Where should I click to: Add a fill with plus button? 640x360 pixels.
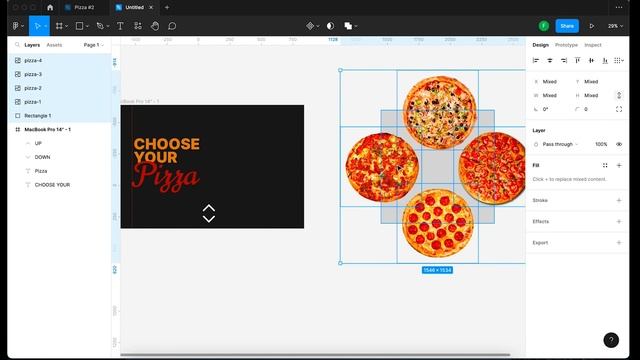(619, 165)
